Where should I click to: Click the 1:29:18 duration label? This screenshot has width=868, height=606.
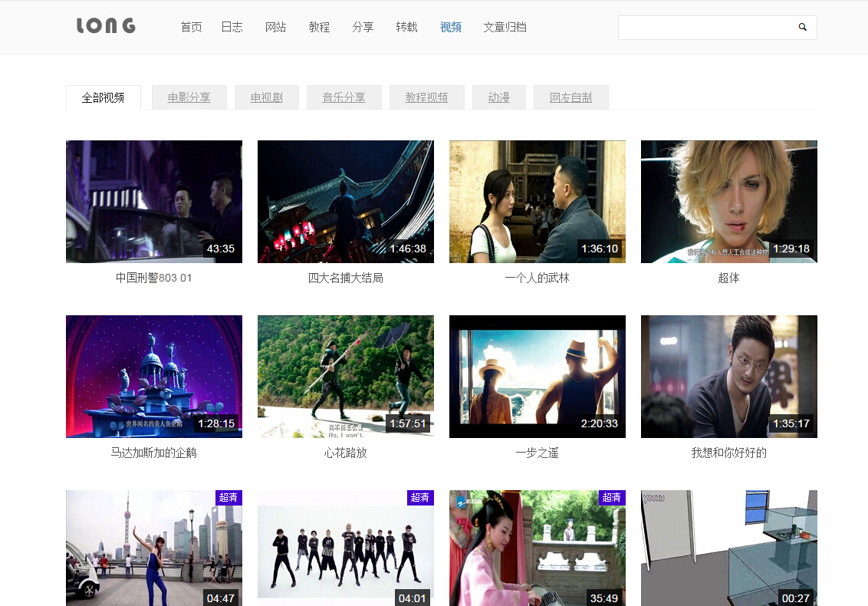point(791,249)
